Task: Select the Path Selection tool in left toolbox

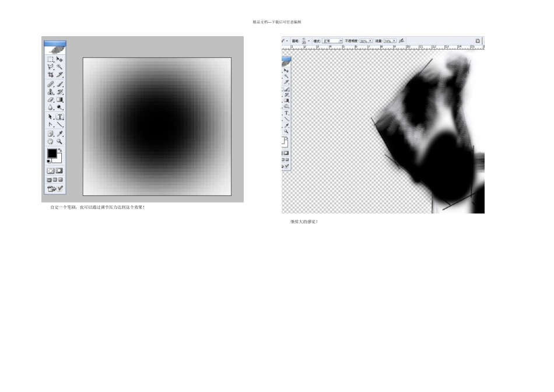Action: tap(51, 117)
